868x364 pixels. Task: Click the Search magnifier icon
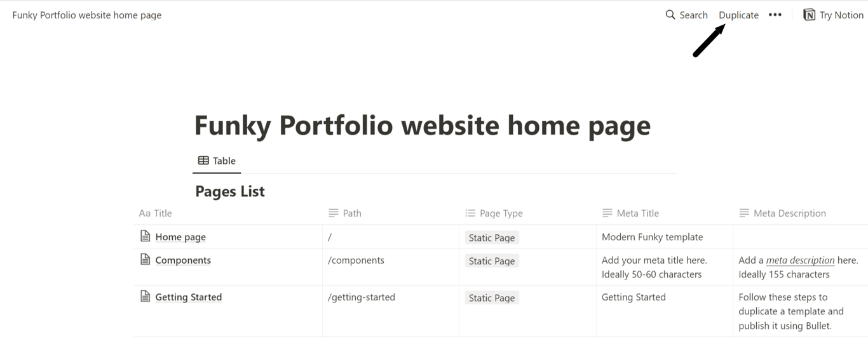[x=670, y=15]
